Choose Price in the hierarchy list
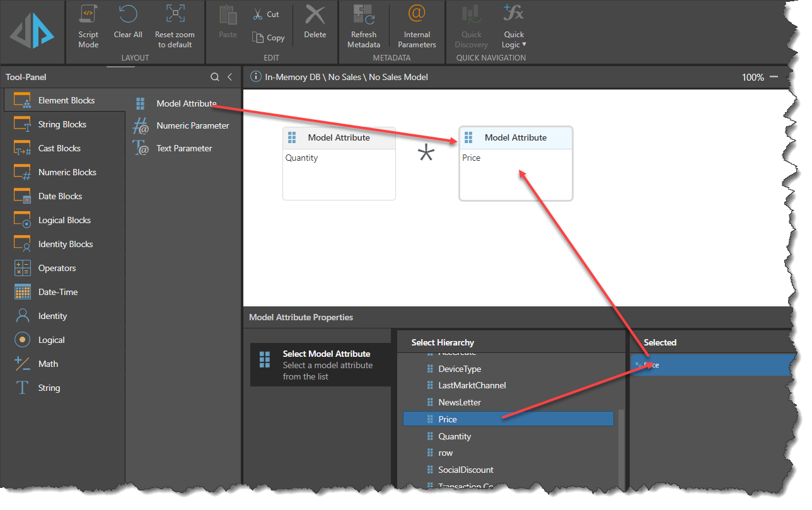The height and width of the screenshot is (510, 812). tap(508, 419)
